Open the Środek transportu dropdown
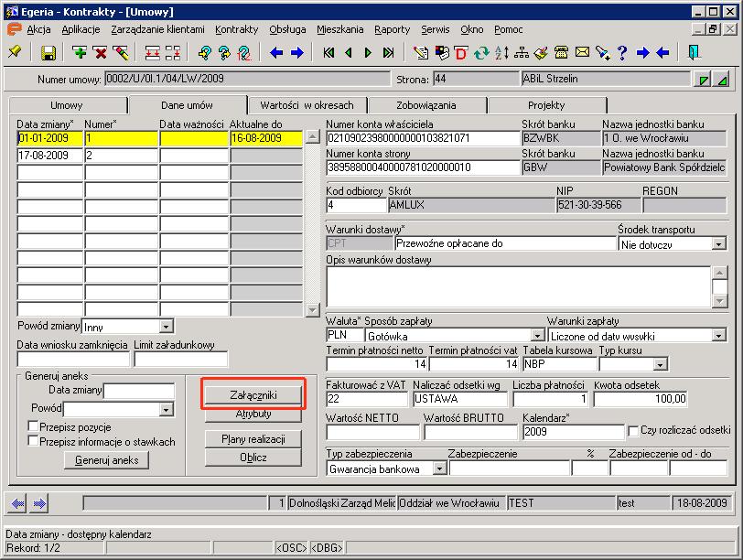 click(x=719, y=244)
